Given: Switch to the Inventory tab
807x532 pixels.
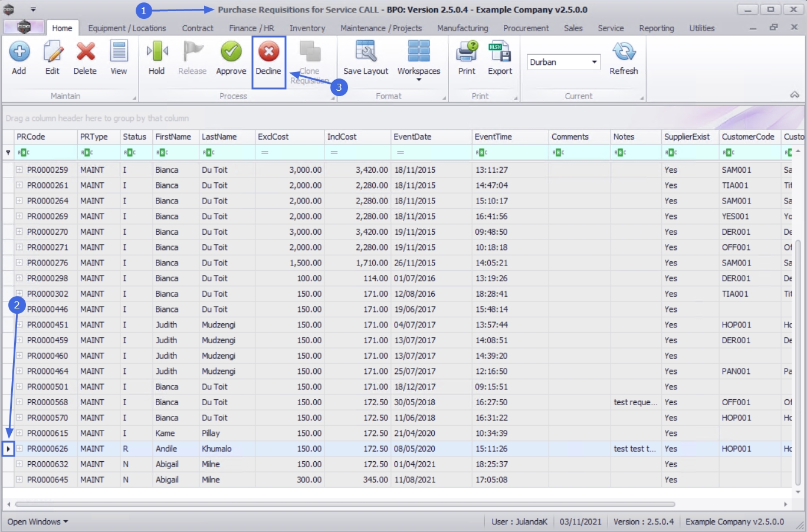Looking at the screenshot, I should coord(307,28).
